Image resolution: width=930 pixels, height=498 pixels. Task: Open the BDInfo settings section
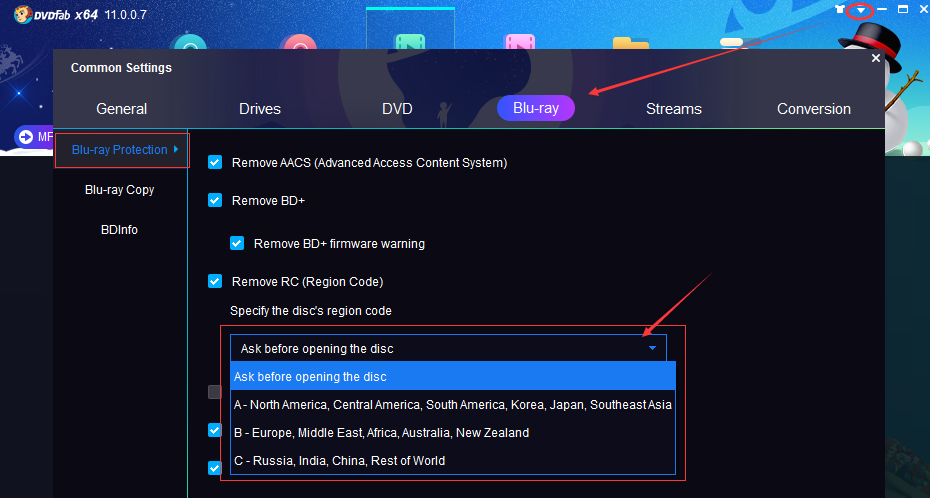pos(119,229)
